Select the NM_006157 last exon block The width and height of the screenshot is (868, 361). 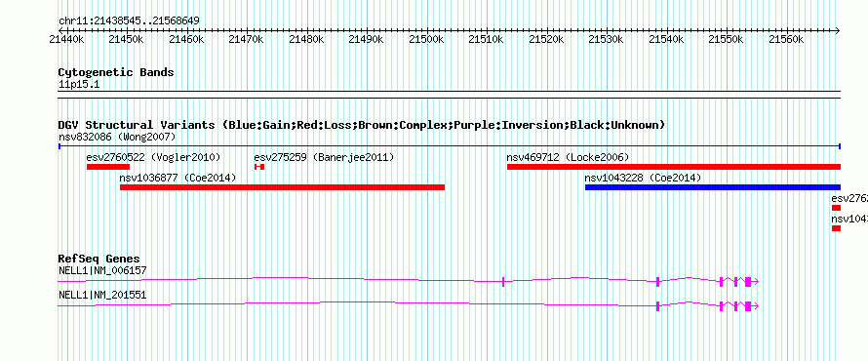(x=748, y=281)
